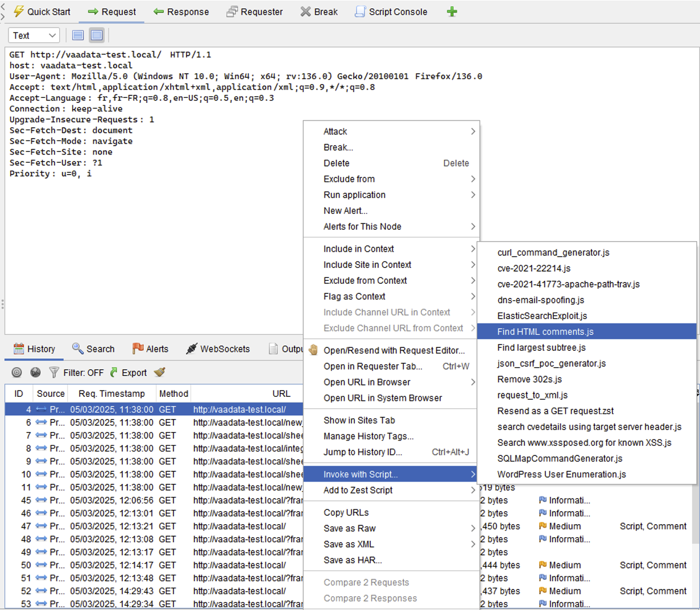Select SQLMapCommandGenerator.js from script list

click(560, 458)
